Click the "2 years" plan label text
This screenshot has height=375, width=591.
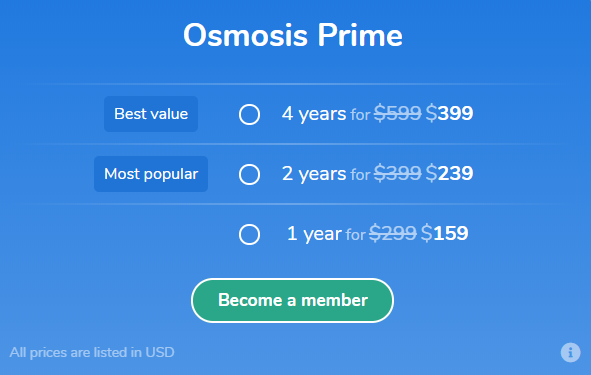[x=314, y=173]
